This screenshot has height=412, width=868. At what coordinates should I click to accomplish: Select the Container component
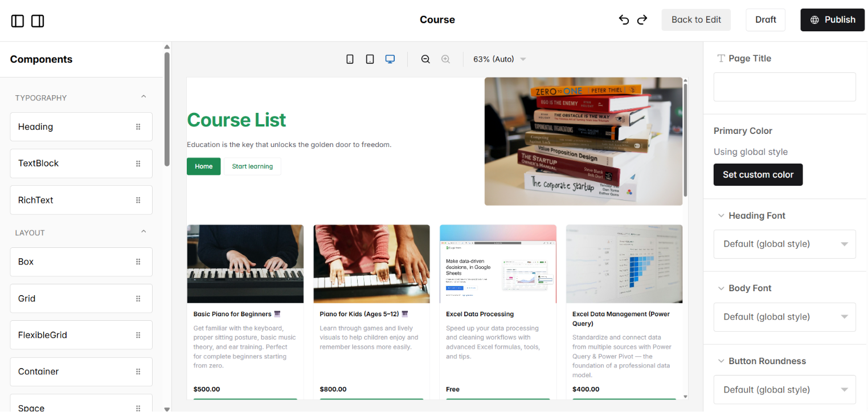click(81, 372)
